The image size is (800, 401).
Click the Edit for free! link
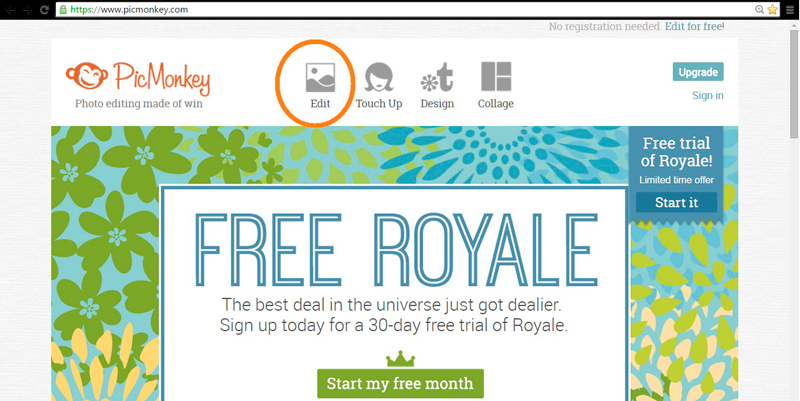[x=694, y=27]
